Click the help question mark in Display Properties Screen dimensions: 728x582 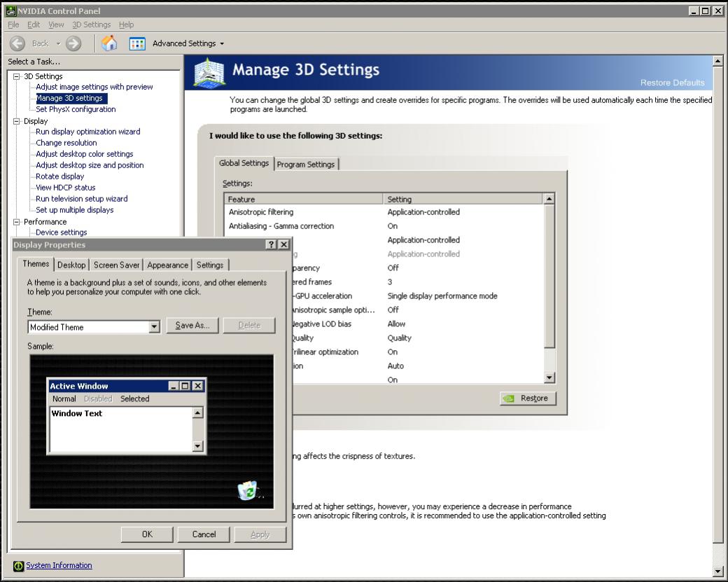point(272,245)
